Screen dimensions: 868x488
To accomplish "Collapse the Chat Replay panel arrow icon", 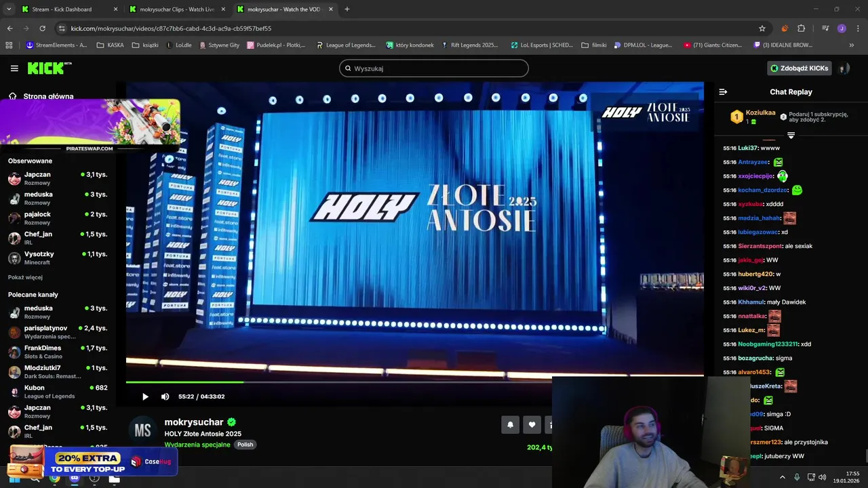I will (723, 92).
